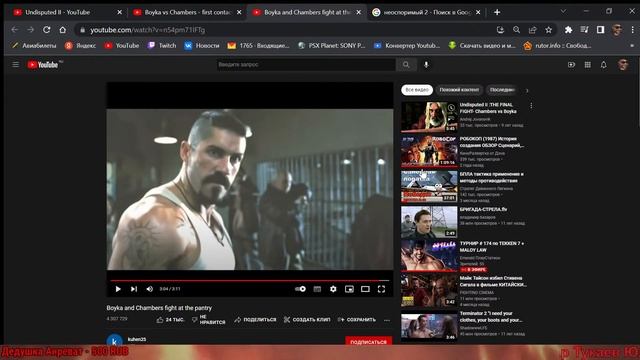Screen dimensions: 640x360
Task: Switch to the Google search tab
Action: pyautogui.click(x=427, y=12)
